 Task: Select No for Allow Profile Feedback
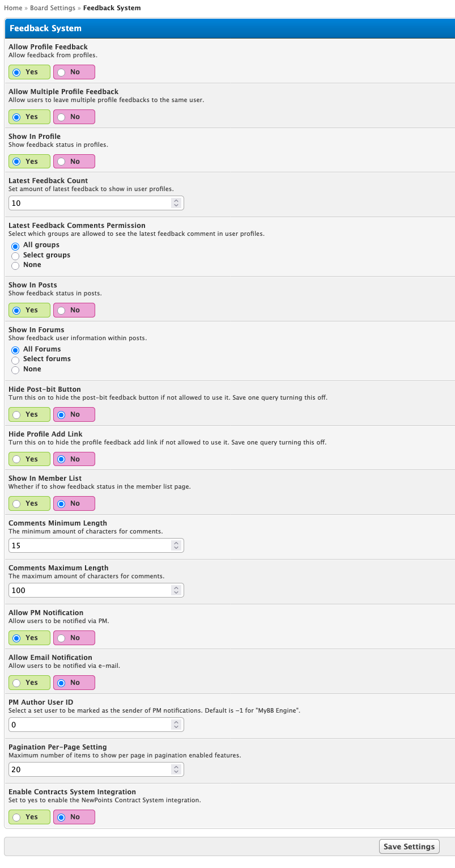tap(74, 72)
